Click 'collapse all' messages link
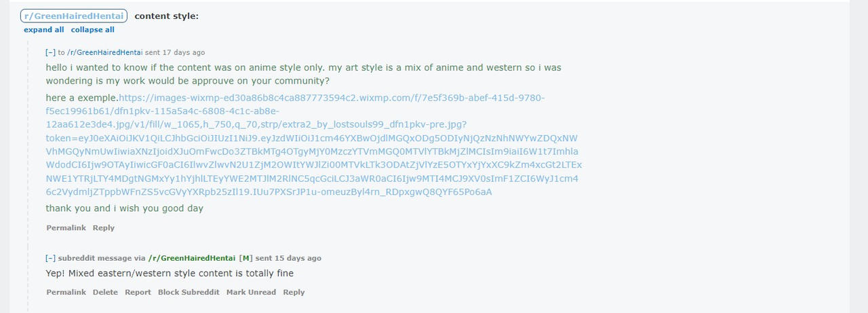The image size is (868, 313). [x=92, y=30]
